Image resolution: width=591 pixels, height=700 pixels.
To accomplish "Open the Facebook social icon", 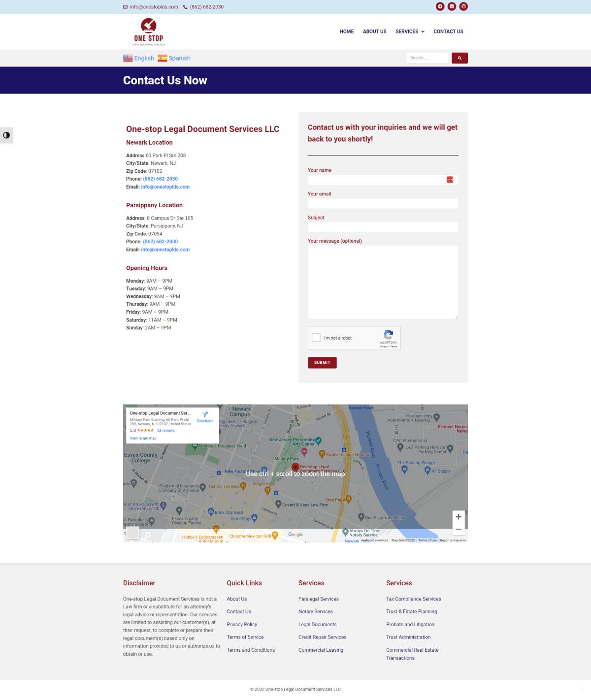I will tap(440, 6).
